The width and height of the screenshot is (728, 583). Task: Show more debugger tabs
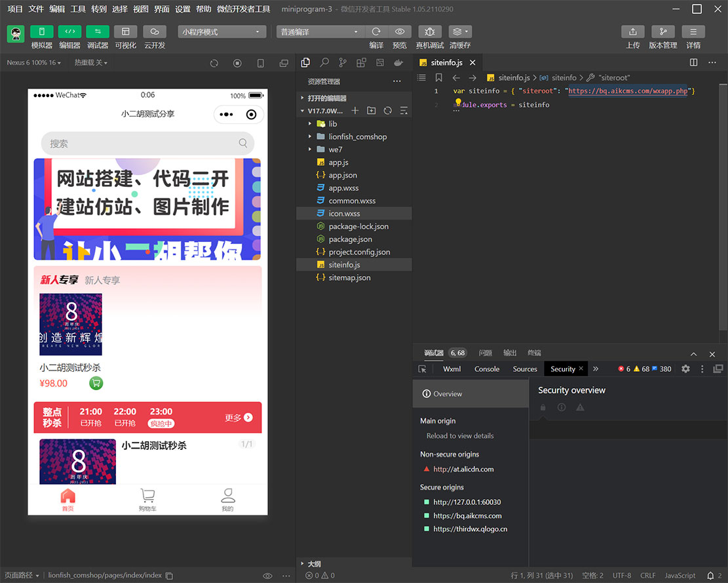point(596,369)
